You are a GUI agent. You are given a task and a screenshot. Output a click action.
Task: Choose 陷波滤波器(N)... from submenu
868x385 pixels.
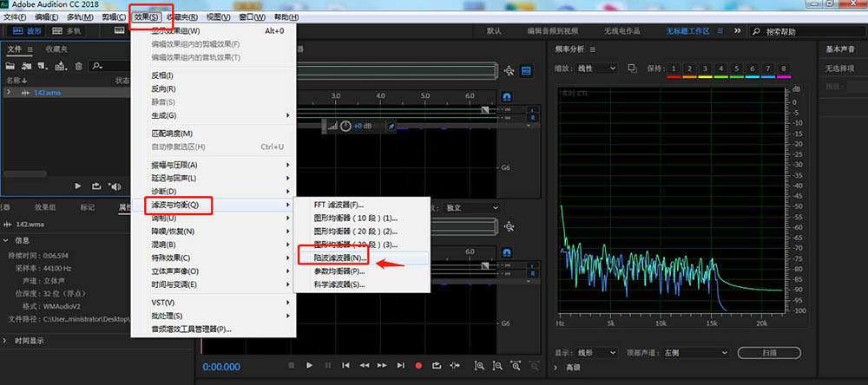362,258
